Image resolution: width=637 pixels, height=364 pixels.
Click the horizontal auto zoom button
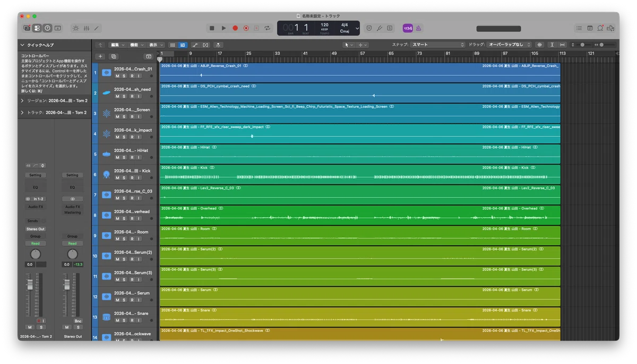click(562, 45)
